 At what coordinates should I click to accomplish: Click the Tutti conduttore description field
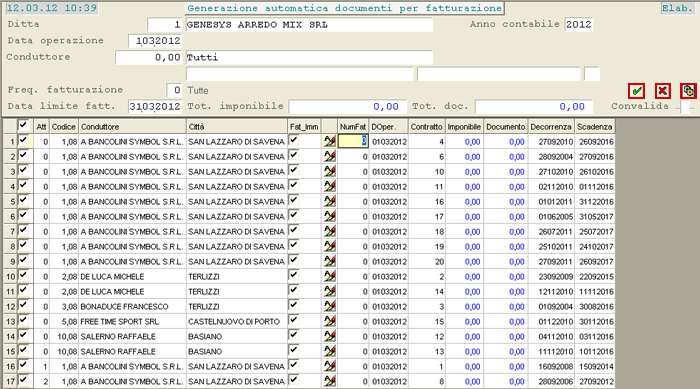[x=308, y=58]
